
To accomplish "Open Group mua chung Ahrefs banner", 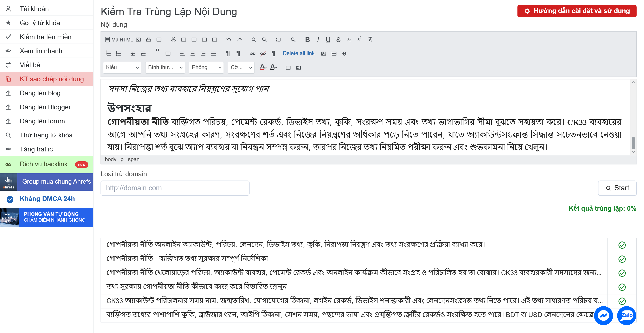I will pyautogui.click(x=46, y=182).
